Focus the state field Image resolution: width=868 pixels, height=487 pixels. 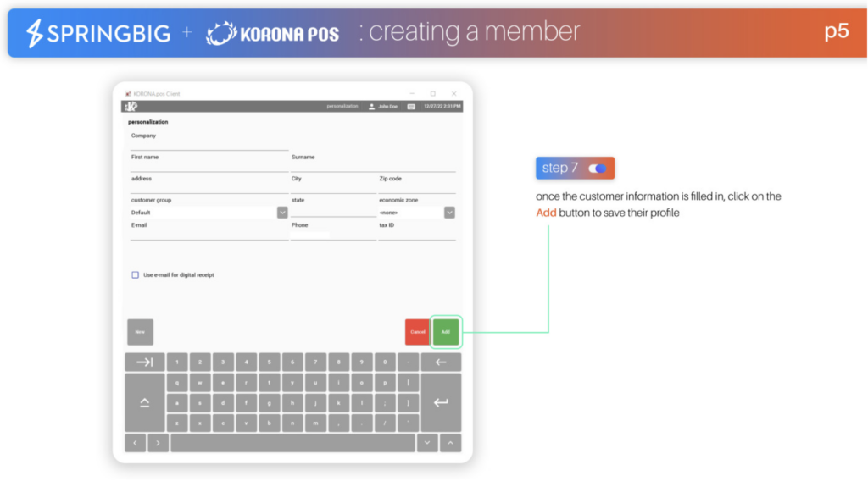(333, 210)
